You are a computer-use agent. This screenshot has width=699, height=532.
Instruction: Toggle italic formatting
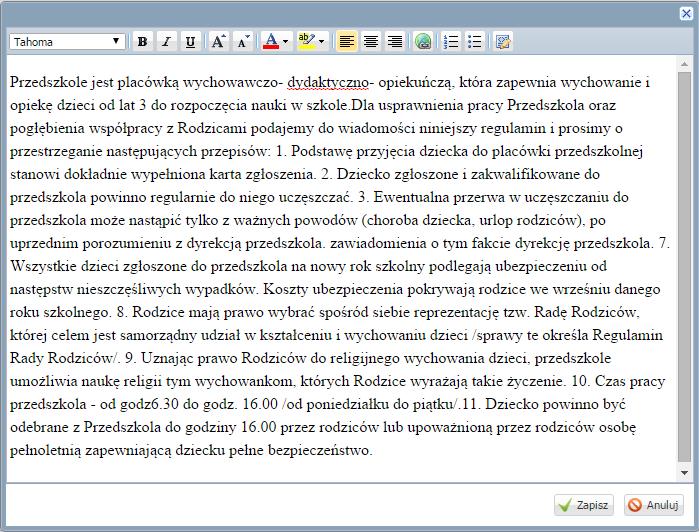click(166, 42)
